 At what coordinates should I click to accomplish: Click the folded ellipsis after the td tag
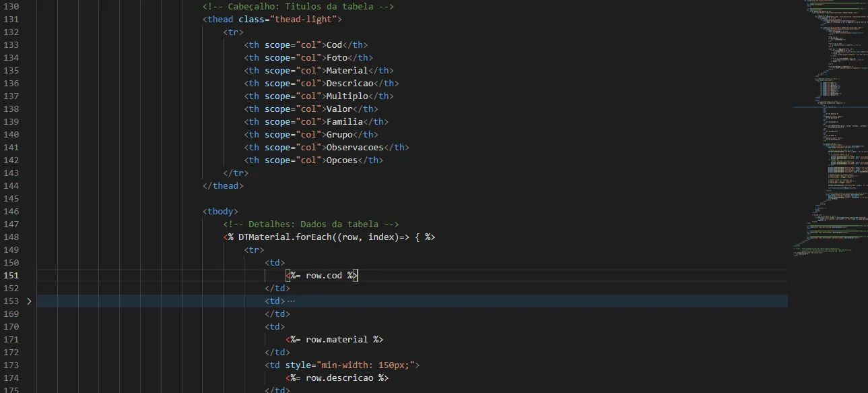[291, 301]
